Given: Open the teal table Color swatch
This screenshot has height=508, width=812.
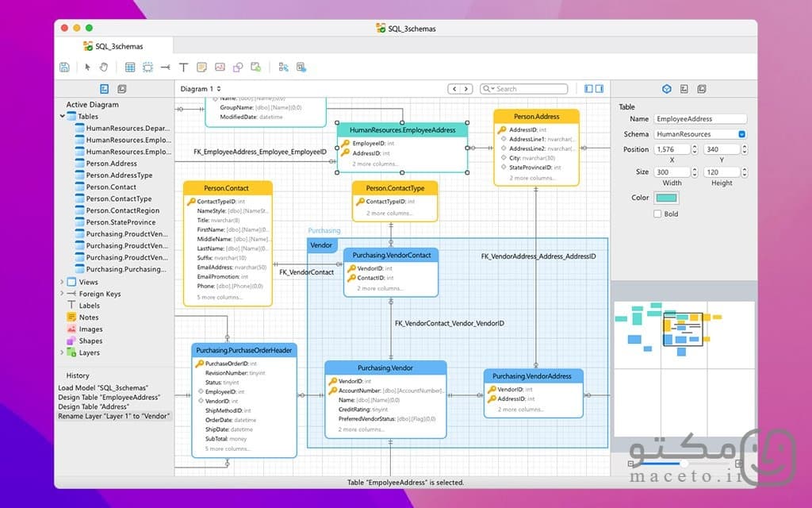Looking at the screenshot, I should [x=666, y=198].
